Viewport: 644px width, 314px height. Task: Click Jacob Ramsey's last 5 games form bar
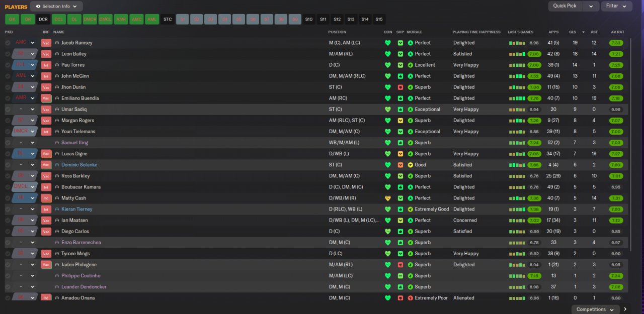click(517, 43)
